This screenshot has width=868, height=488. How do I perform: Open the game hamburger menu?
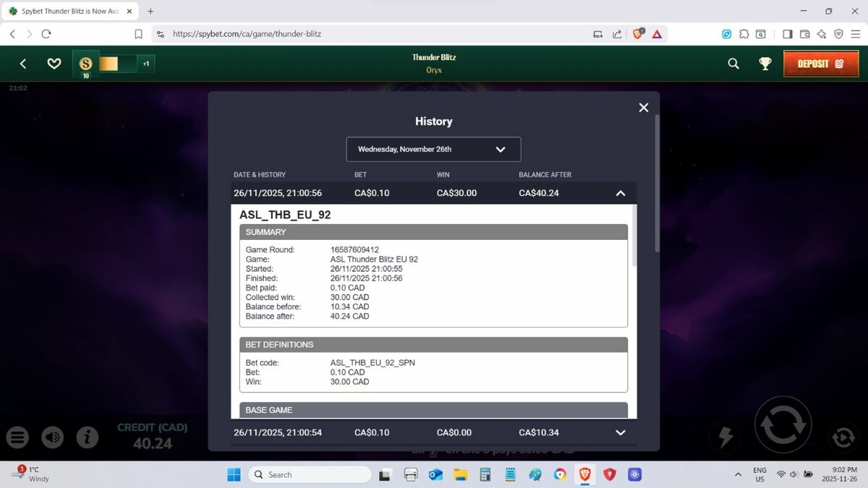(18, 437)
